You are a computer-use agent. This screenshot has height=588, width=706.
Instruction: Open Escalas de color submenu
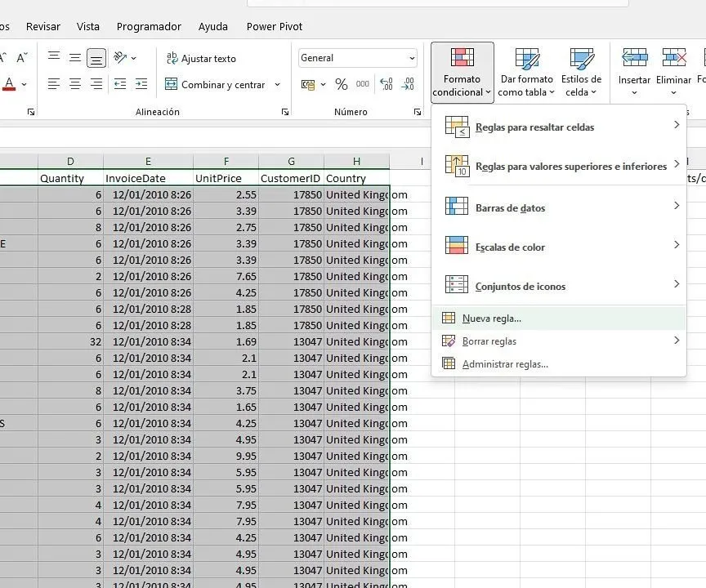pos(559,246)
